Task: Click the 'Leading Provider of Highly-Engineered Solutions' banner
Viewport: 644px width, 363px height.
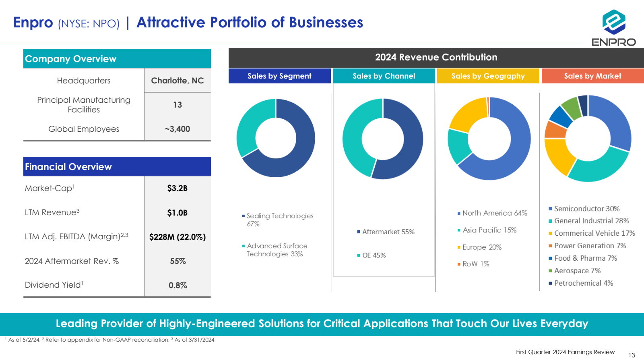Action: (322, 324)
